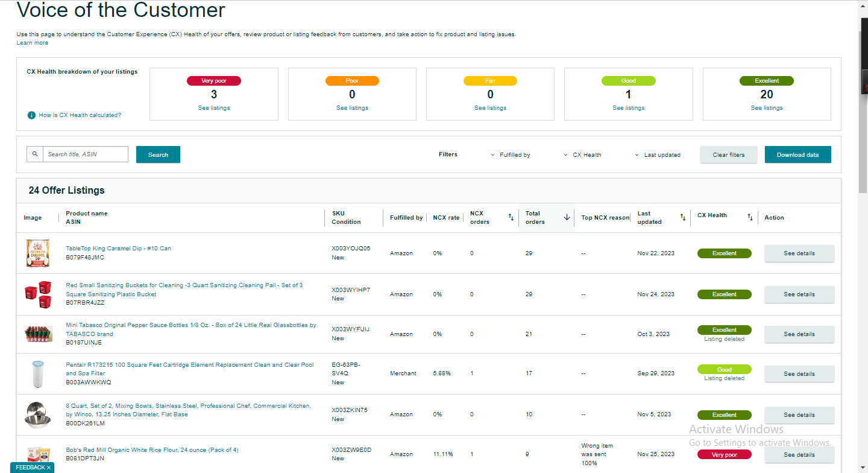
Task: Open the Last updated filter dropdown
Action: pos(658,155)
